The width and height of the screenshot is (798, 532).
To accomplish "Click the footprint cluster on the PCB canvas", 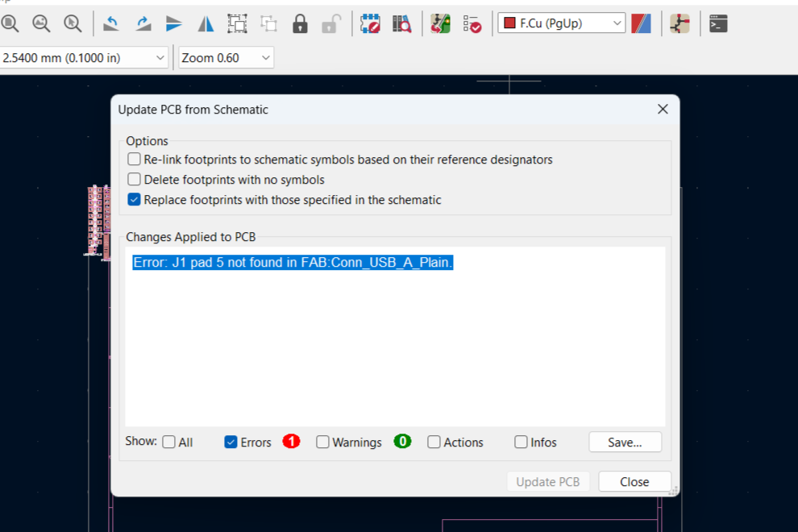I will pos(98,222).
